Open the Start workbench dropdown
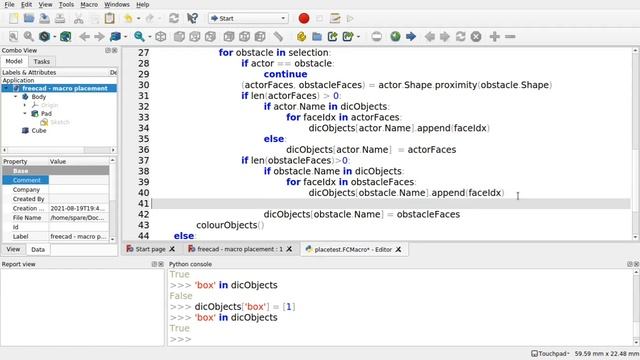The image size is (640, 360). (248, 18)
